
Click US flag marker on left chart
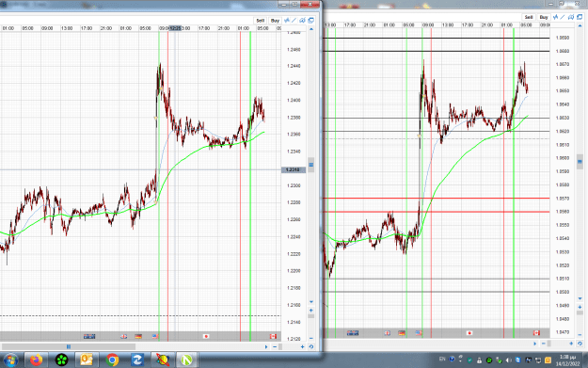click(155, 337)
